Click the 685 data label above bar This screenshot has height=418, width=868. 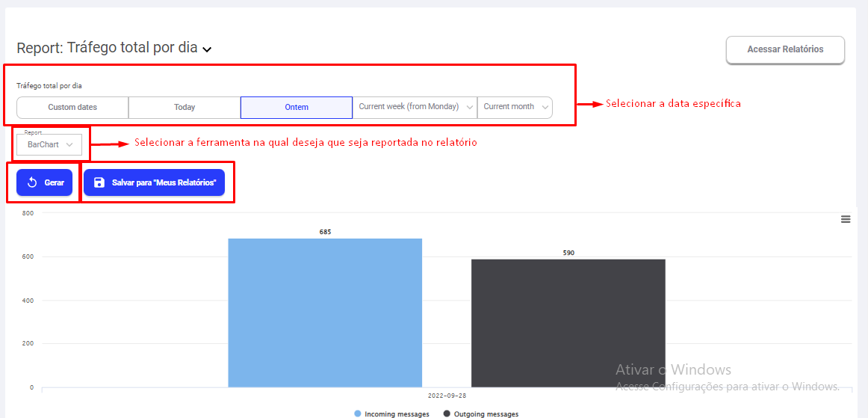[325, 232]
